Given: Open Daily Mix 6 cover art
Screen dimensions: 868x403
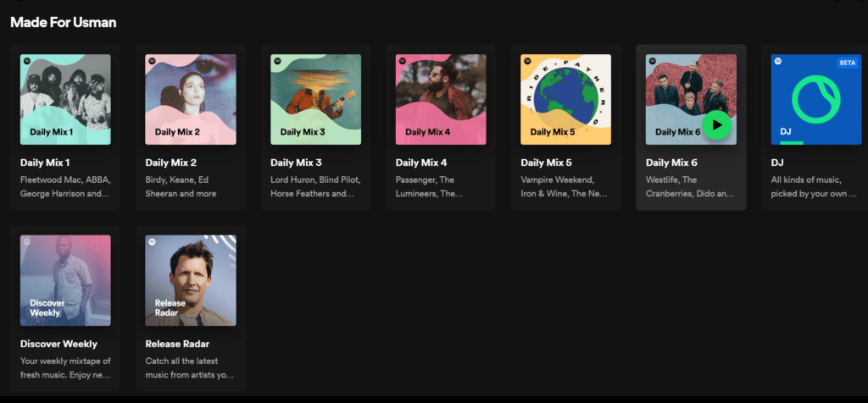Looking at the screenshot, I should [x=691, y=100].
